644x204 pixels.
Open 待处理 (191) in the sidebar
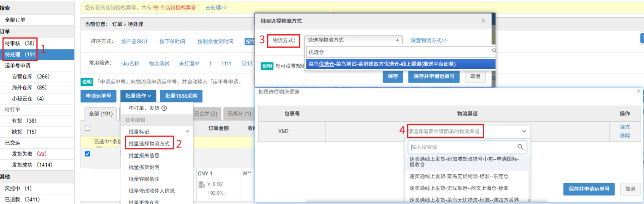37,55
